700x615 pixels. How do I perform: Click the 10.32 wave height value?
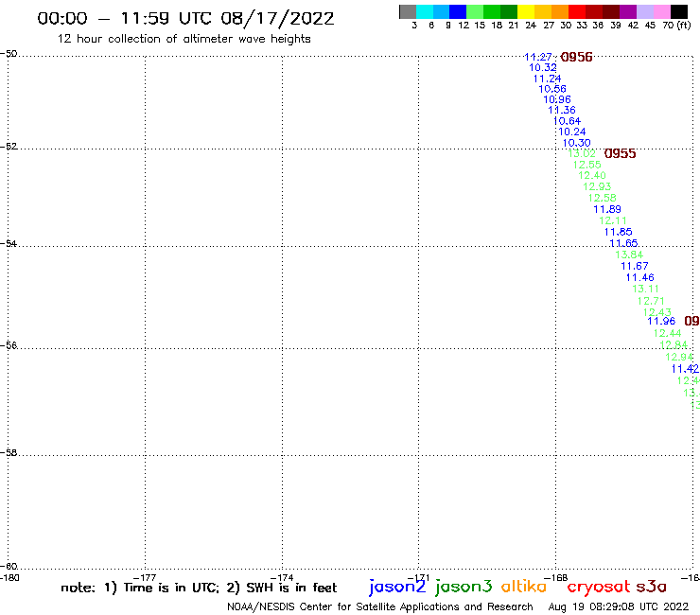coord(543,67)
